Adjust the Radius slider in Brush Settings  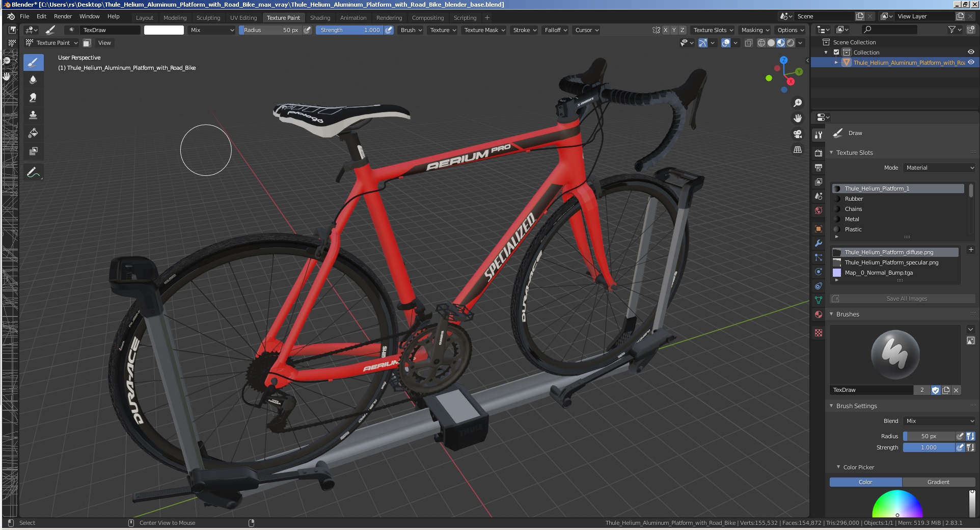[929, 436]
